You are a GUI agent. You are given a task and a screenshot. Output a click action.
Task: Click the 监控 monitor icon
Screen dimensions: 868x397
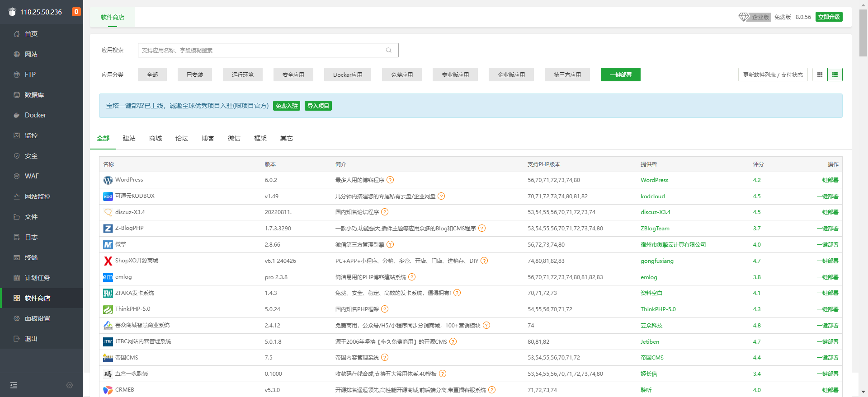point(17,135)
